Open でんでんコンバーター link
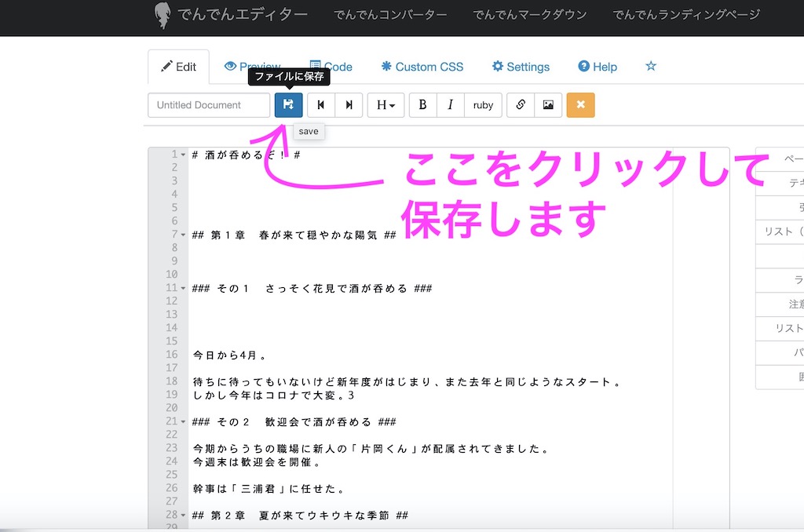Viewport: 804px width, 532px height. coord(390,15)
